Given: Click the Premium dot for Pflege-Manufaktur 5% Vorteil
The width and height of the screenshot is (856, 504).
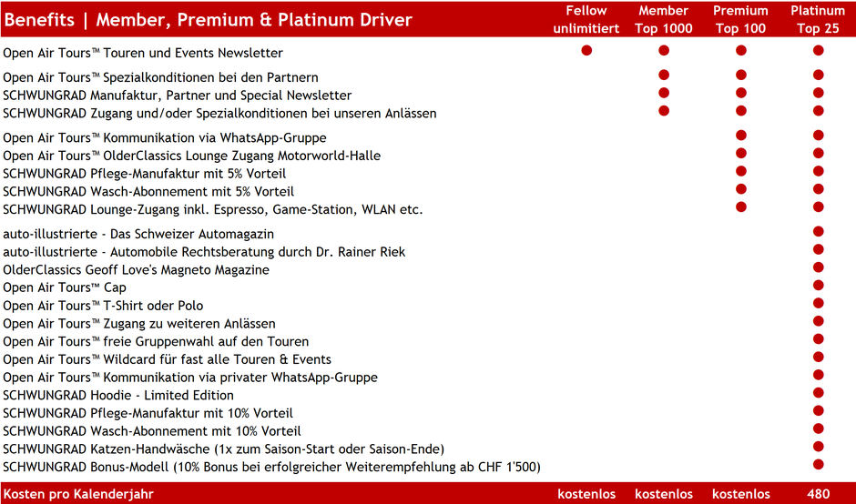Looking at the screenshot, I should (741, 171).
